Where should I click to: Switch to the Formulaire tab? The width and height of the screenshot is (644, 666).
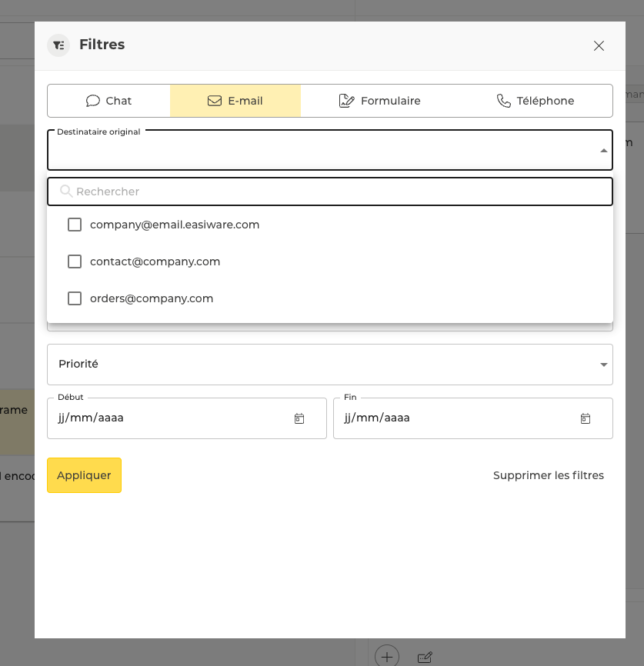tap(380, 101)
